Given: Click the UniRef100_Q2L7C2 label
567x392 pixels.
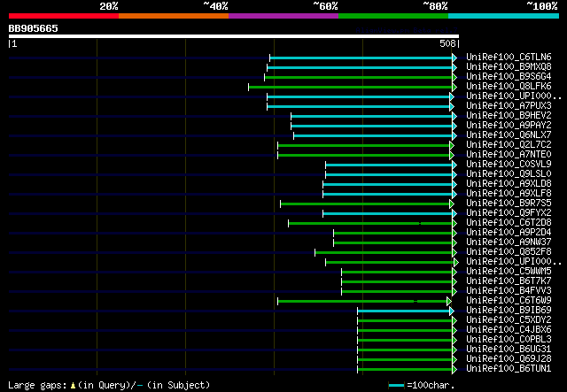Looking at the screenshot, I should pos(509,145).
